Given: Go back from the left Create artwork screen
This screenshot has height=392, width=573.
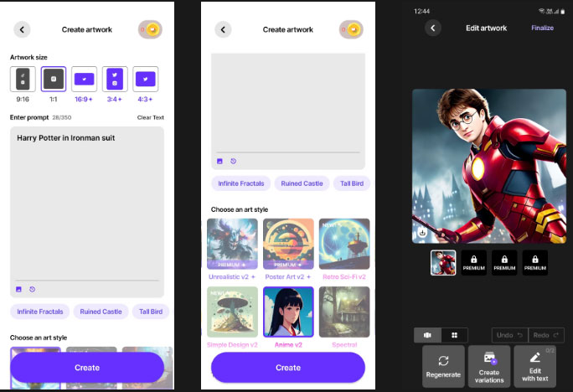Looking at the screenshot, I should 22,29.
